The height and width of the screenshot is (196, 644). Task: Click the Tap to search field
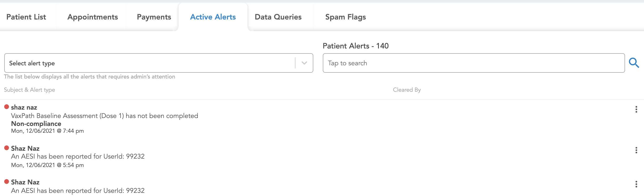pos(473,63)
